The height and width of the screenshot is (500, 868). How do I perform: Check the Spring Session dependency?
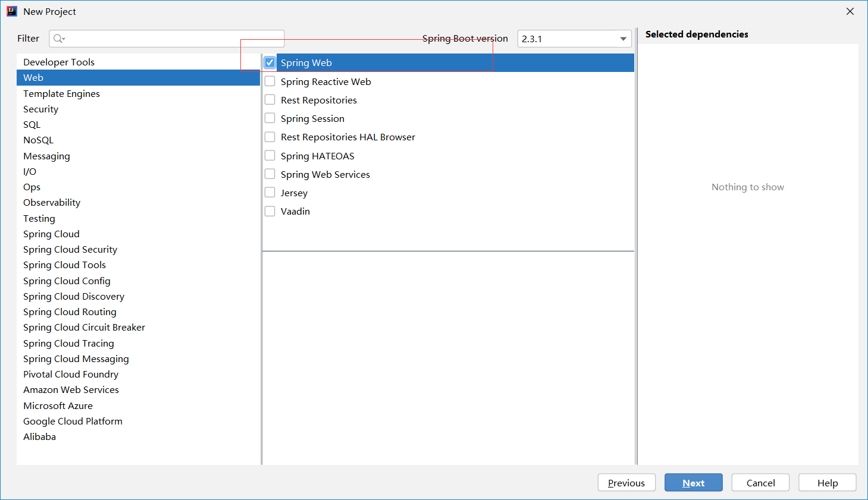(x=270, y=118)
